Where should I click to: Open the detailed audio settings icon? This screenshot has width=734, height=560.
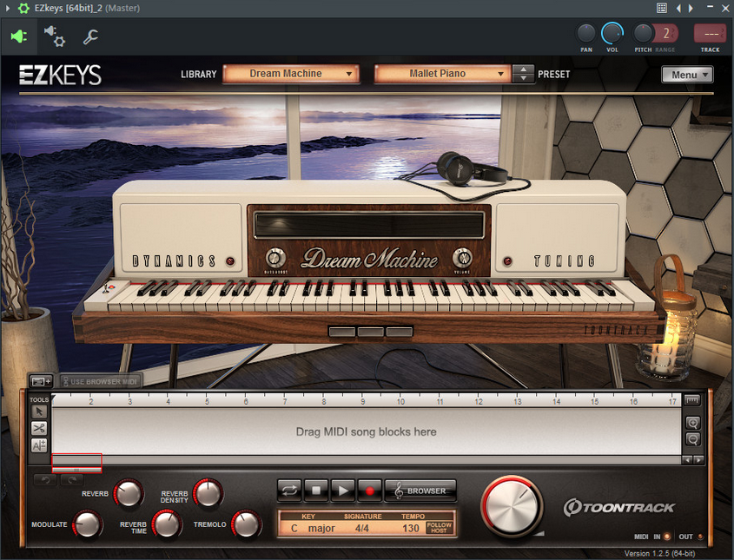55,36
